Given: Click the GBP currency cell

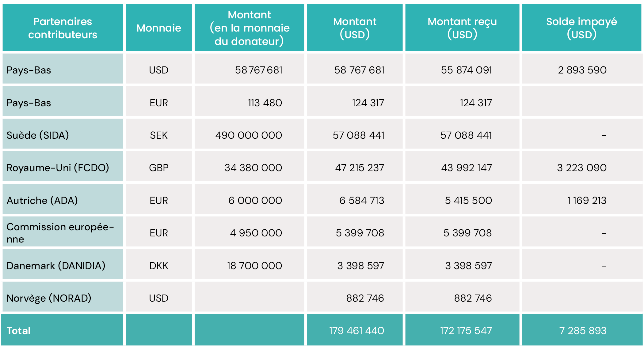Looking at the screenshot, I should pos(159,167).
